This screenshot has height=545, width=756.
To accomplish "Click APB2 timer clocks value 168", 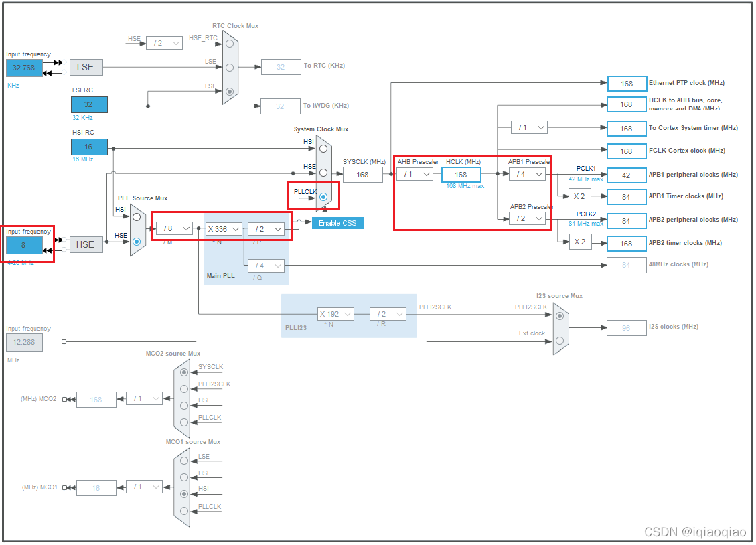I will point(627,244).
